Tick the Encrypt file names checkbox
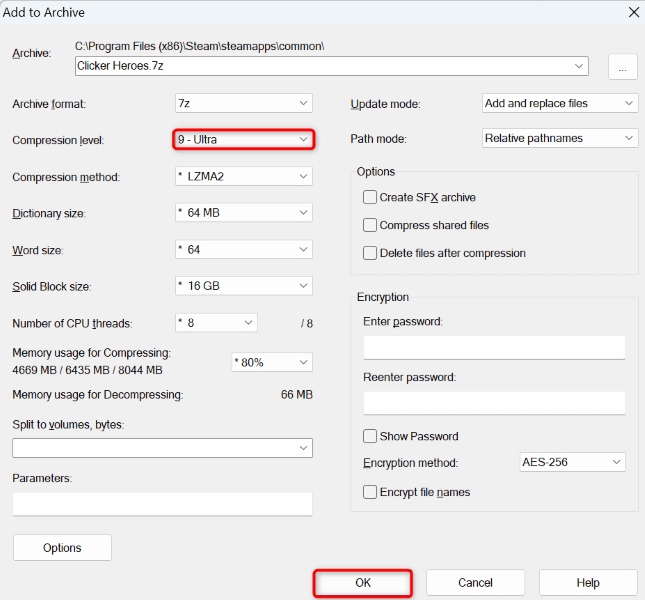This screenshot has height=600, width=645. pos(371,492)
